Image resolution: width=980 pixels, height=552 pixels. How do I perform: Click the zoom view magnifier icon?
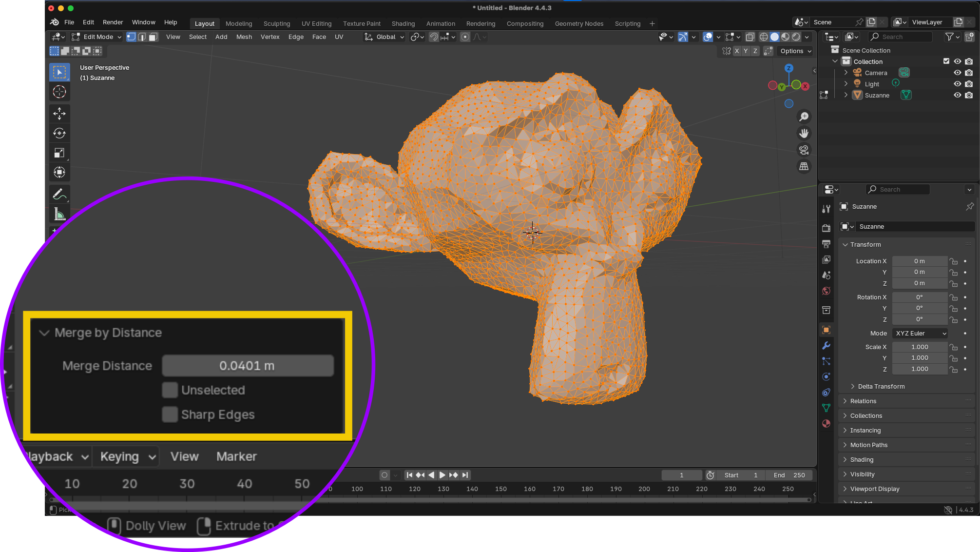pos(804,117)
